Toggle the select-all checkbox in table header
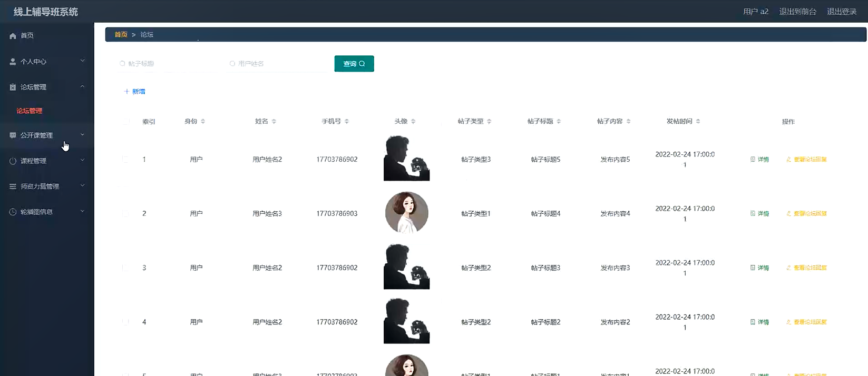This screenshot has height=376, width=868. [x=125, y=122]
